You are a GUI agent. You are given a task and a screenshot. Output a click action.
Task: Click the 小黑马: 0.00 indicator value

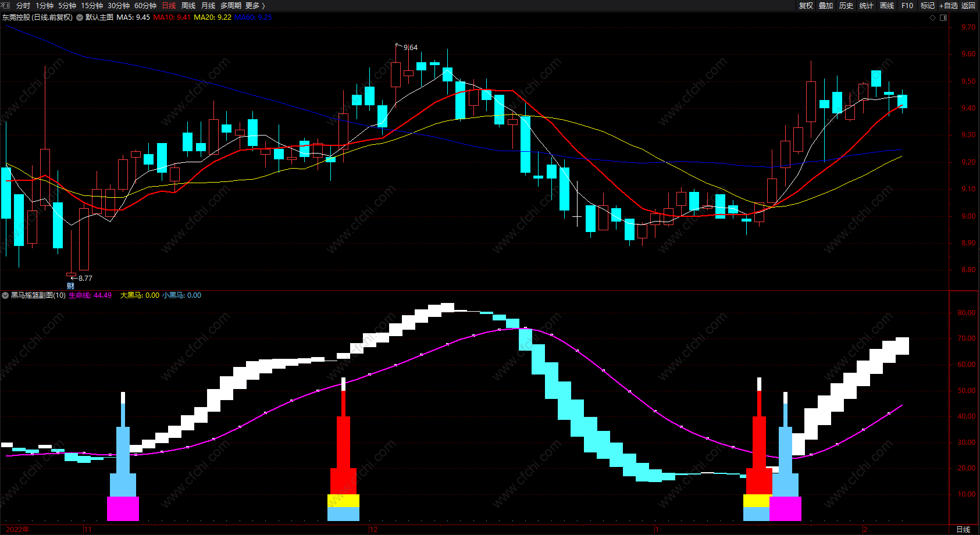(x=182, y=295)
